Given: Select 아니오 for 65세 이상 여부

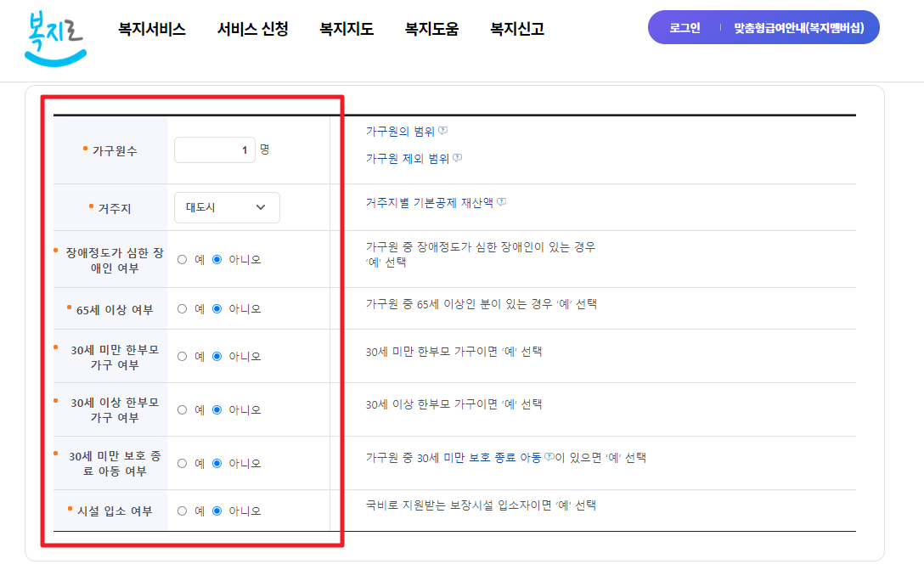Looking at the screenshot, I should 217,309.
